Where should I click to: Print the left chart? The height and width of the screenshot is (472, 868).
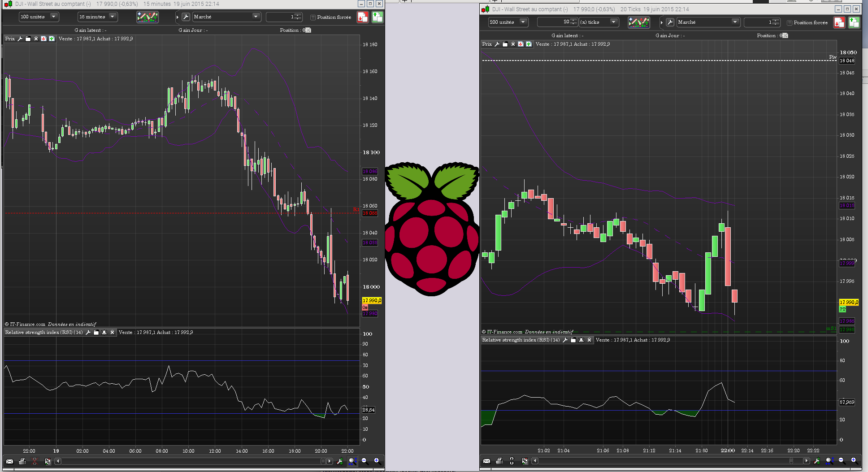(22, 461)
